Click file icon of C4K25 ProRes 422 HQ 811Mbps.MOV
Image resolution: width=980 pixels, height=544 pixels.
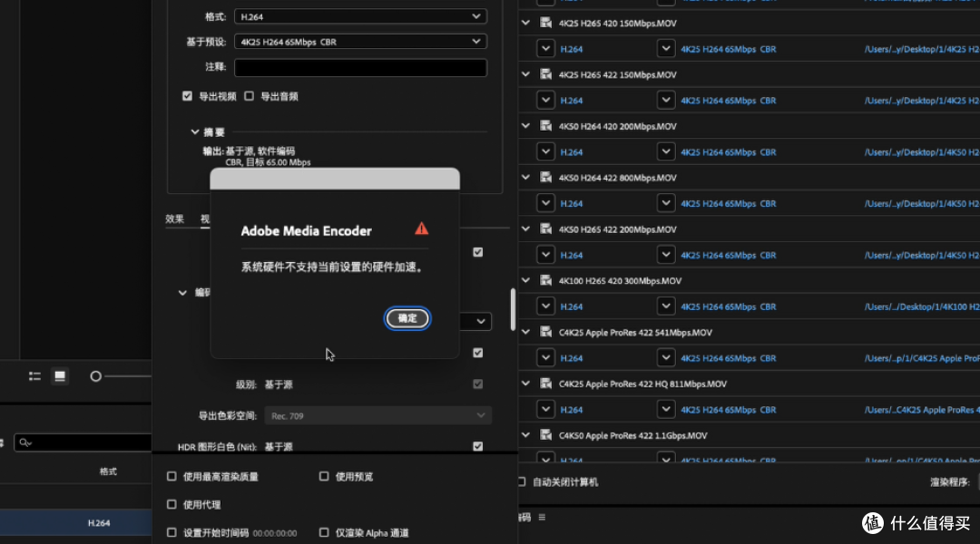[x=545, y=384]
